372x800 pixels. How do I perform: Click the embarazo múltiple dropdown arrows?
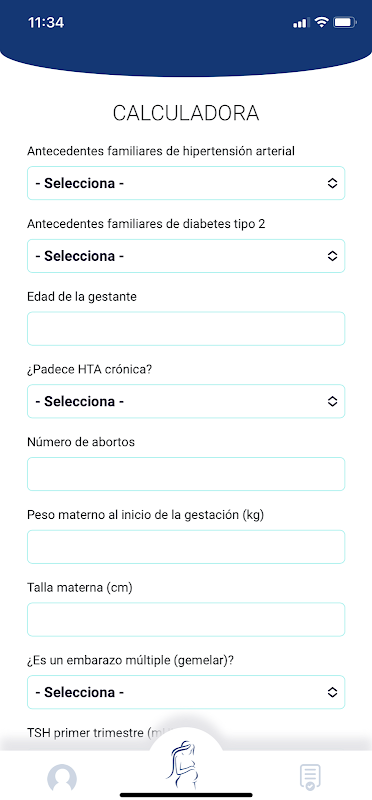pyautogui.click(x=332, y=692)
